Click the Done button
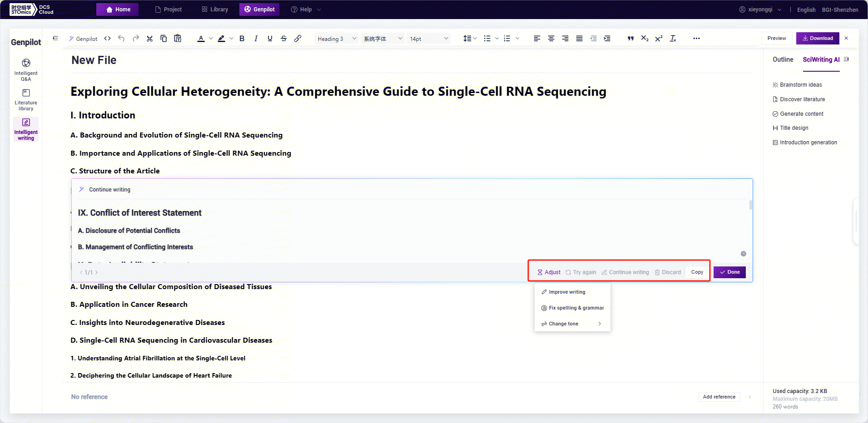 point(729,272)
